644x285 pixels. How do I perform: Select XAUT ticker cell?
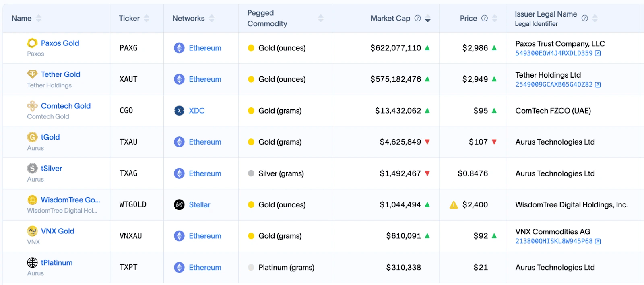(x=128, y=79)
